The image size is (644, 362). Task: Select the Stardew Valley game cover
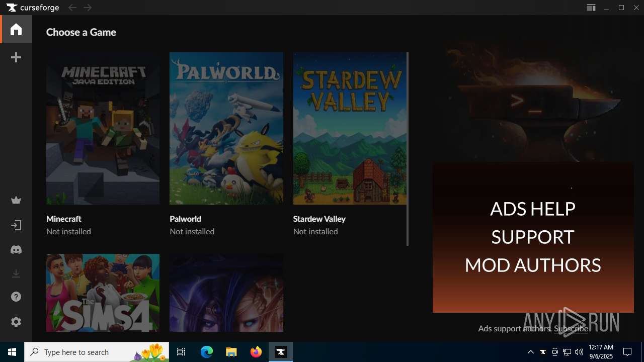[x=350, y=128]
